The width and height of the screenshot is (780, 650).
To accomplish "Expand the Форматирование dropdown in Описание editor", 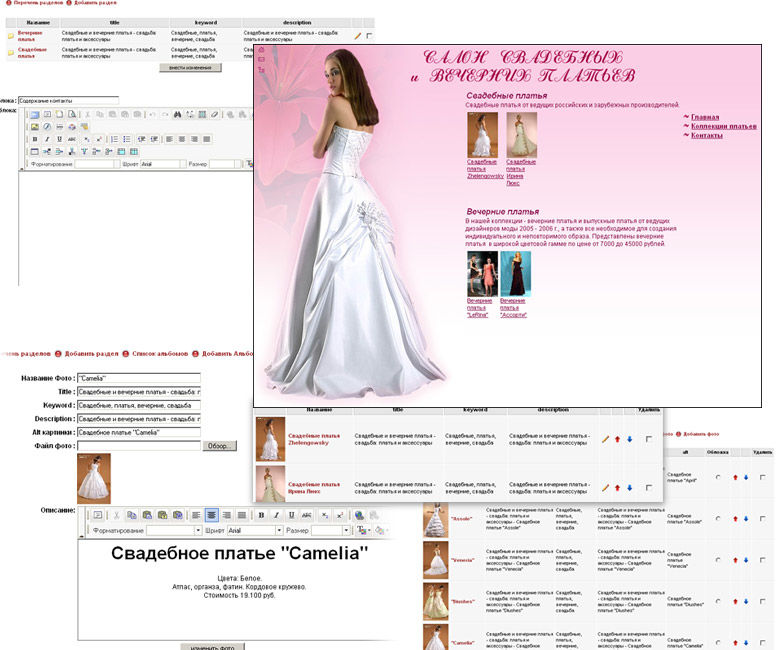I will (x=197, y=530).
